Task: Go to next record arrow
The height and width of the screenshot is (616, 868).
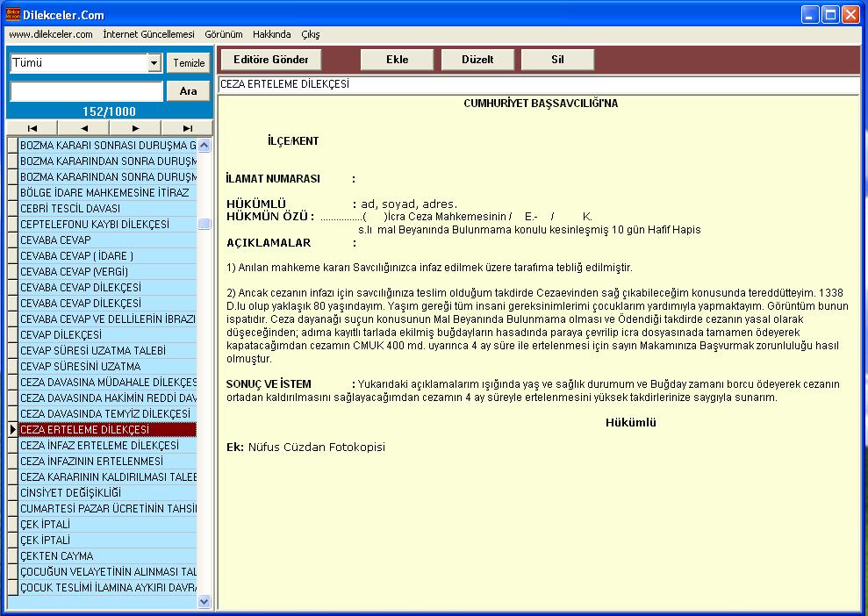Action: (x=135, y=128)
